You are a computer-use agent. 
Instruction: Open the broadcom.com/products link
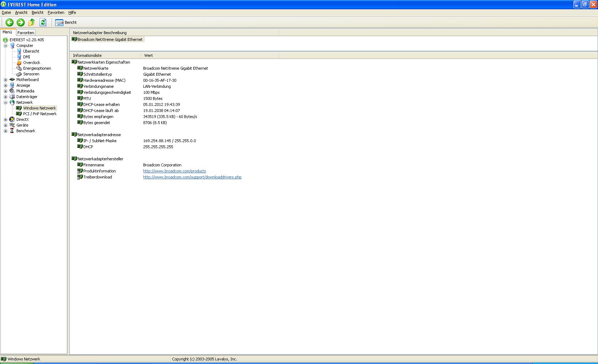coord(174,171)
